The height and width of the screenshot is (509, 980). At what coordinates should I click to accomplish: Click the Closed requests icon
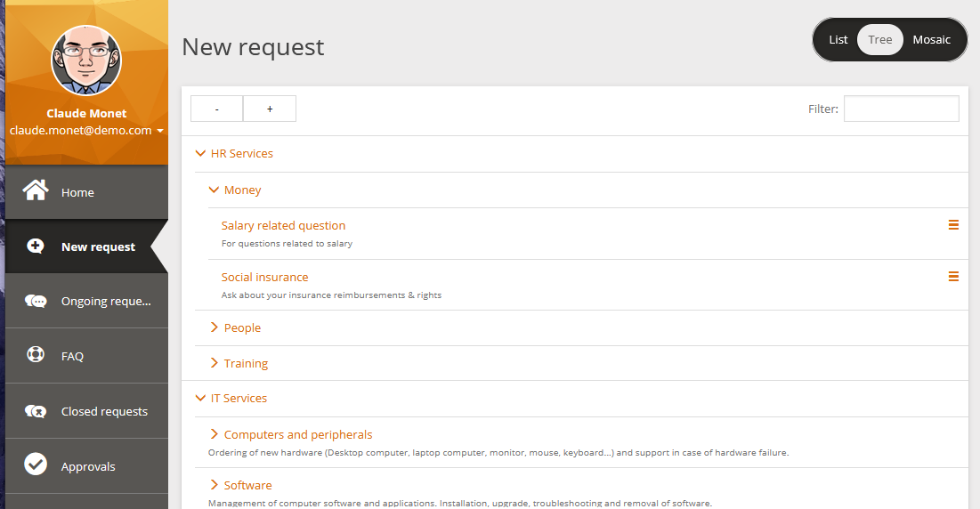[36, 411]
